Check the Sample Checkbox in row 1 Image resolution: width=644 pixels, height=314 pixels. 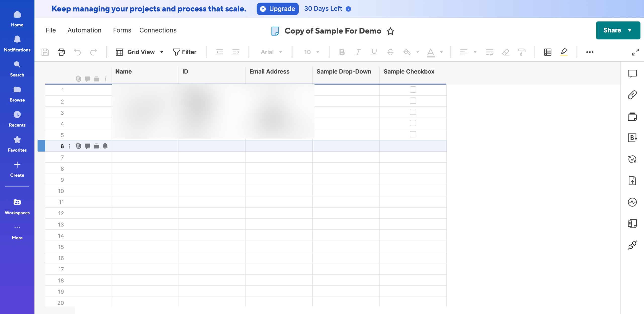[x=413, y=90]
